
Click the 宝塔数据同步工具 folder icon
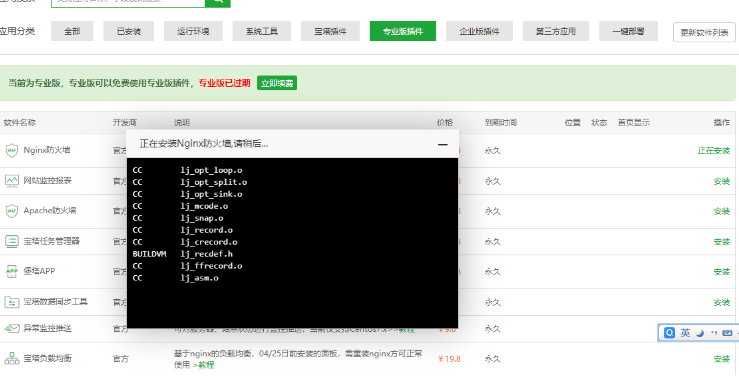pyautogui.click(x=12, y=302)
